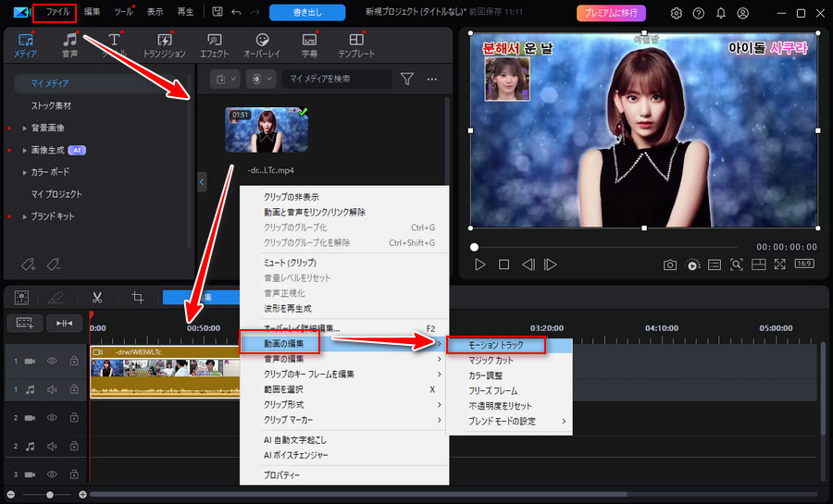Click the split scissors tool in timeline
This screenshot has height=504, width=833.
[x=96, y=297]
